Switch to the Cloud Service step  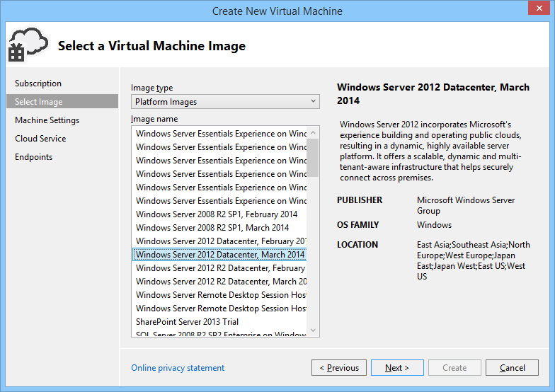[x=40, y=139]
